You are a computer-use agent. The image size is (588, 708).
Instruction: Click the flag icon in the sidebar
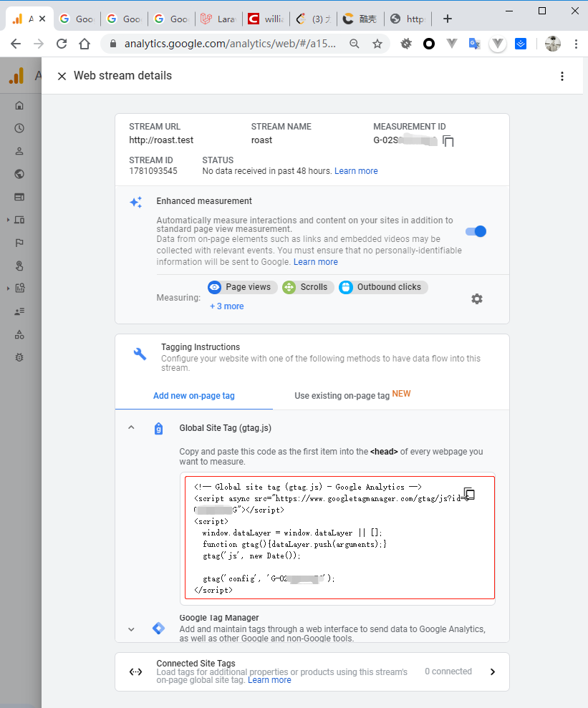(18, 243)
